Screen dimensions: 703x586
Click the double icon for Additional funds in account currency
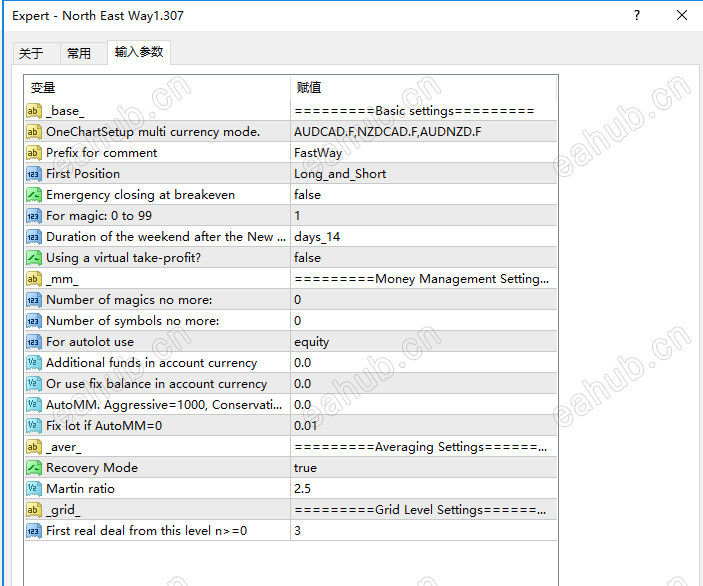34,363
